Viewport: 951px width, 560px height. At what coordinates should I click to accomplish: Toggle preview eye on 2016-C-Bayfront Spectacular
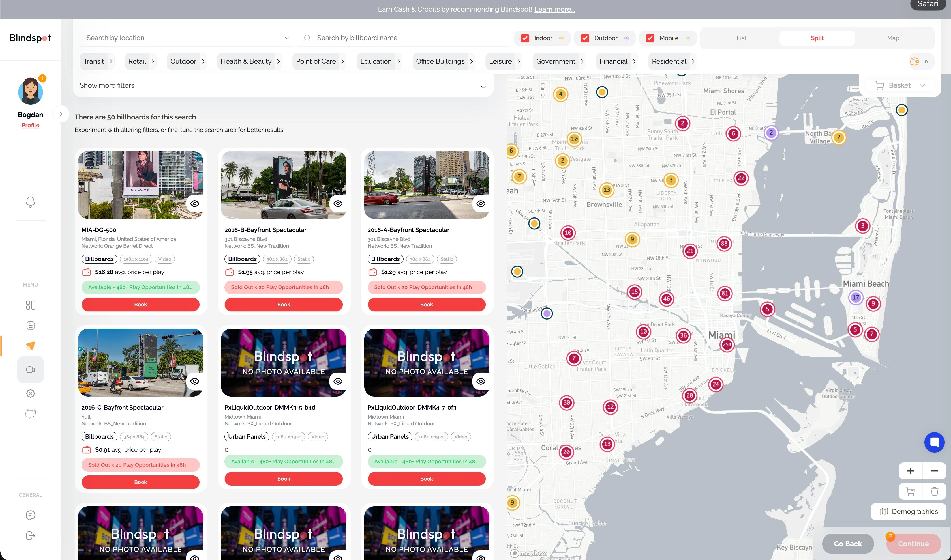tap(195, 381)
